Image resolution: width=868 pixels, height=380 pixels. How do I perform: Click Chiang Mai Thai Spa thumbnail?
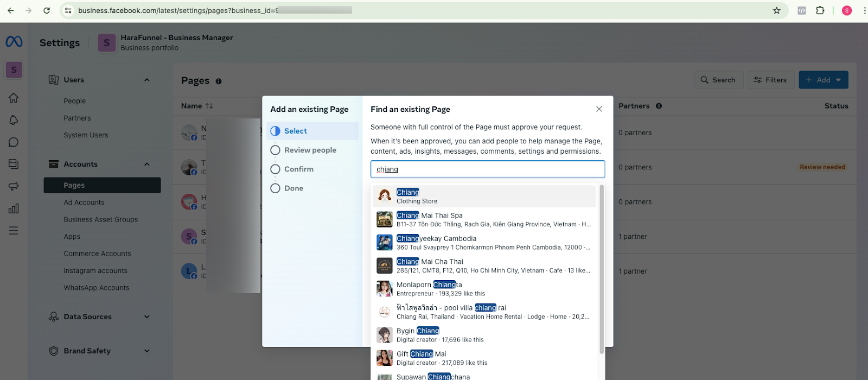(x=385, y=219)
